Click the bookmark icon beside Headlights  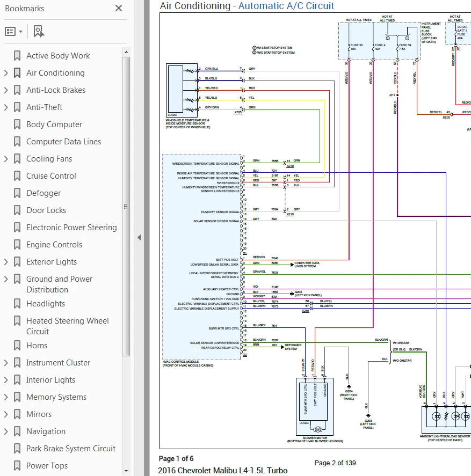coord(16,303)
